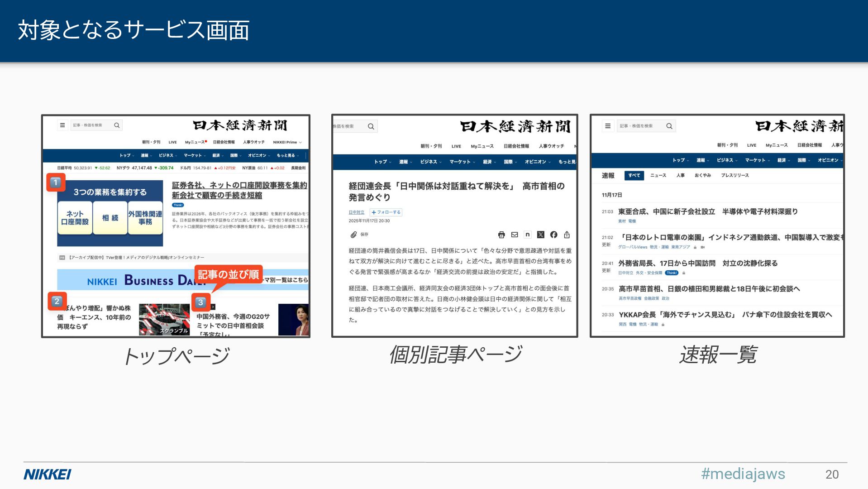Open 高市早苗首相、日銀の植田和男総裁 news item
Screen dimensions: 868x489
pyautogui.click(x=709, y=289)
